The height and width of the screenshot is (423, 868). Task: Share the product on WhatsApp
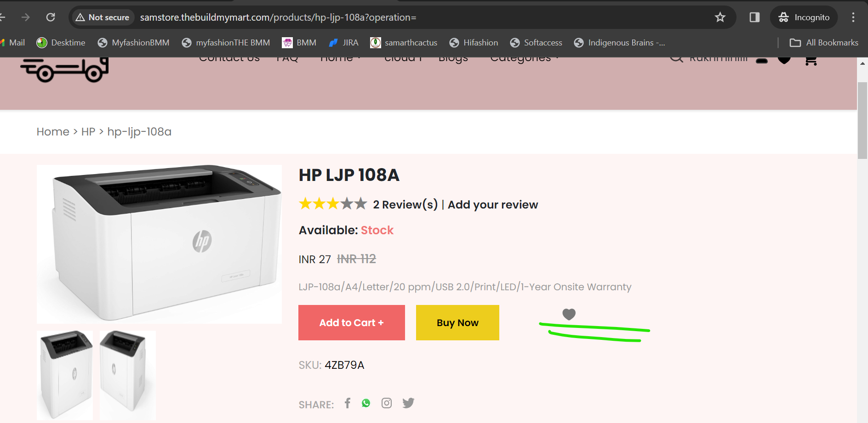tap(366, 403)
